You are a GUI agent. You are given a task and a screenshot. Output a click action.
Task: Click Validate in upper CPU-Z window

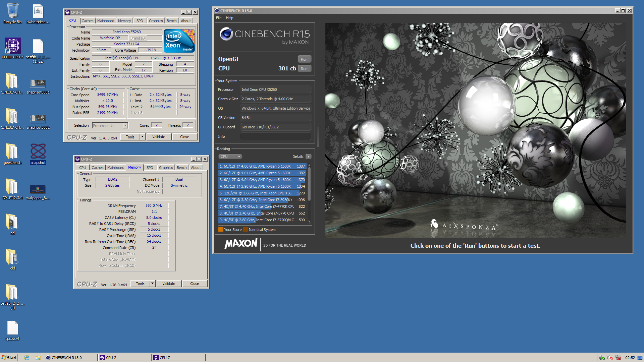pos(159,137)
